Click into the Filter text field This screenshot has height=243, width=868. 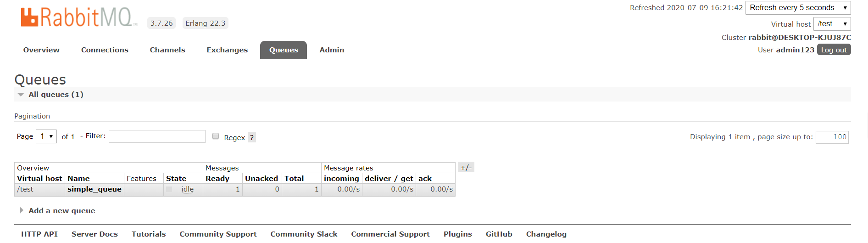(x=157, y=136)
